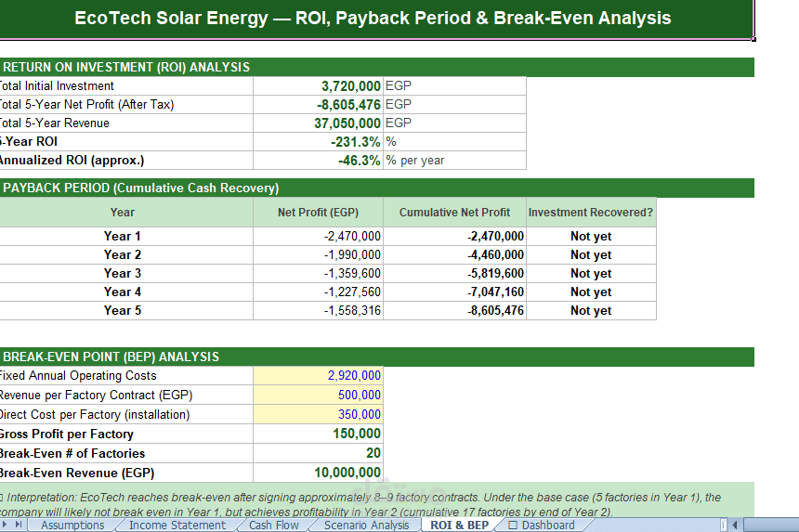Click the 'Cumulative Net Profit' column header
The width and height of the screenshot is (799, 532).
coord(454,213)
